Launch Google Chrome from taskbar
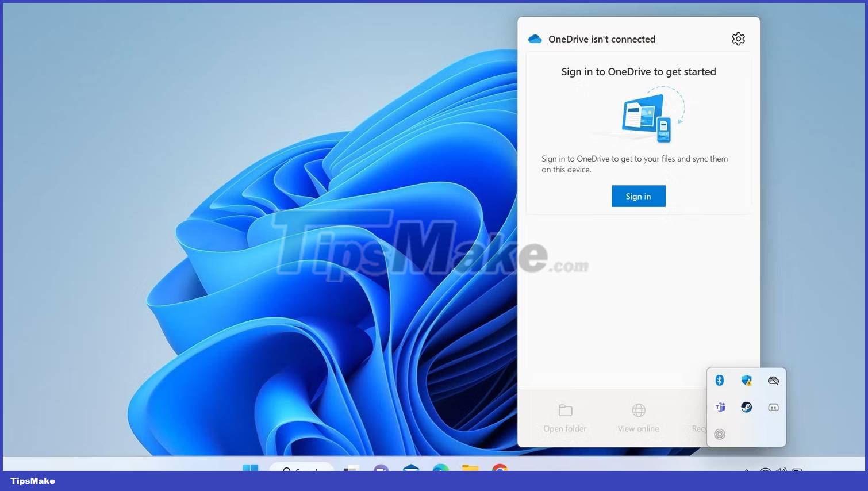This screenshot has width=868, height=491. pos(500,467)
